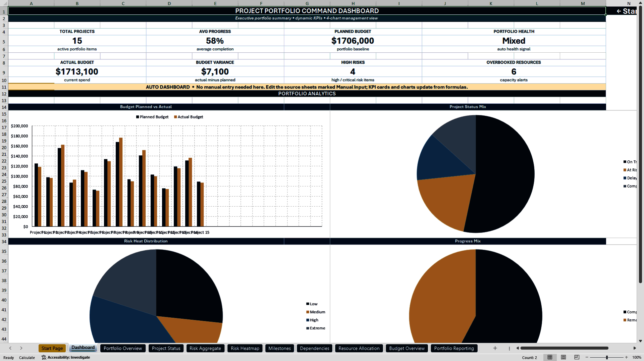Click the 100% zoom level indicator
The image size is (644, 361).
pyautogui.click(x=637, y=358)
